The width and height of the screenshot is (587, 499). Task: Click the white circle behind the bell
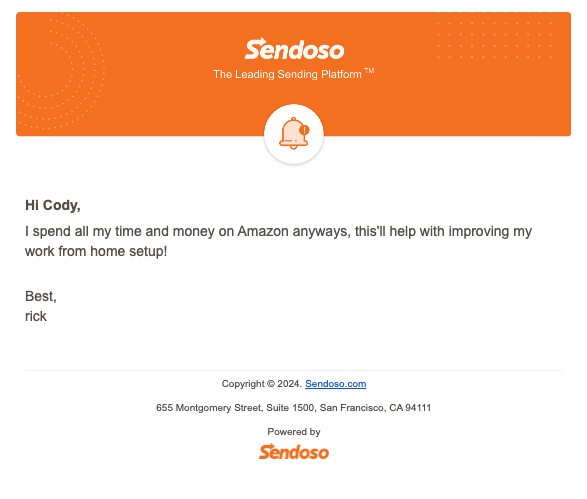(x=294, y=134)
